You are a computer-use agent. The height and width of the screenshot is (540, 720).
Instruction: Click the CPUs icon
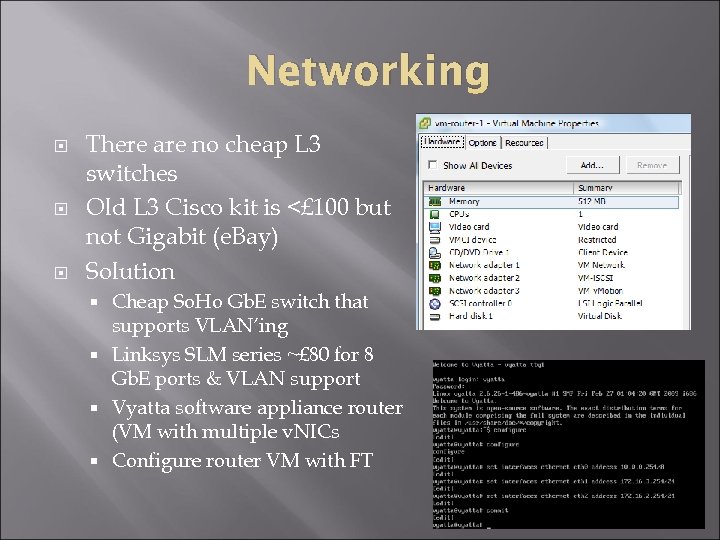coord(434,214)
